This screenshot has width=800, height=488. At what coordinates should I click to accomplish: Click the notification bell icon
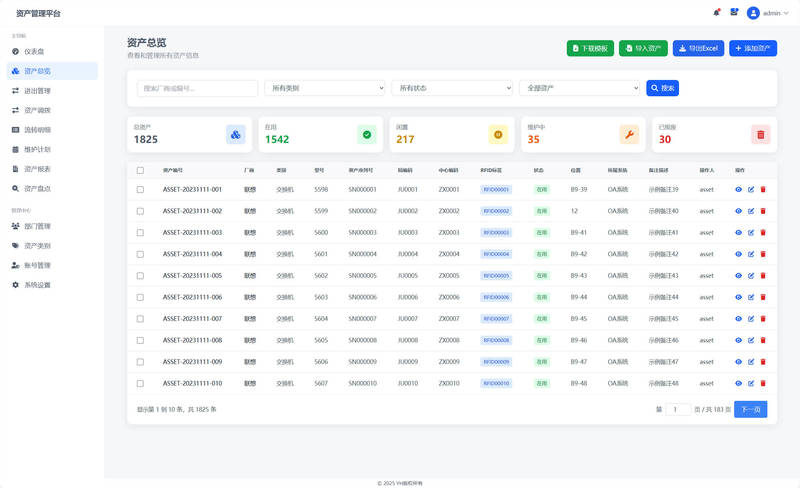click(x=716, y=12)
